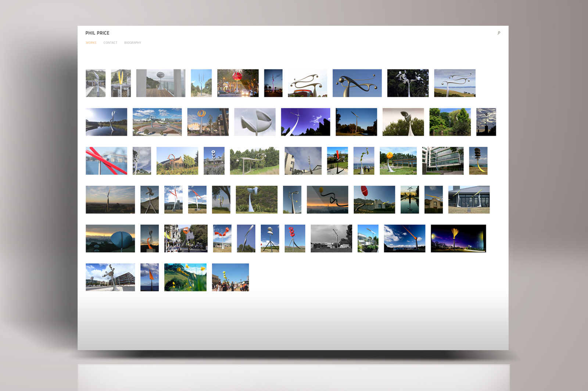Screen dimensions: 588x391
Task: Go to the Contact page
Action: 110,43
